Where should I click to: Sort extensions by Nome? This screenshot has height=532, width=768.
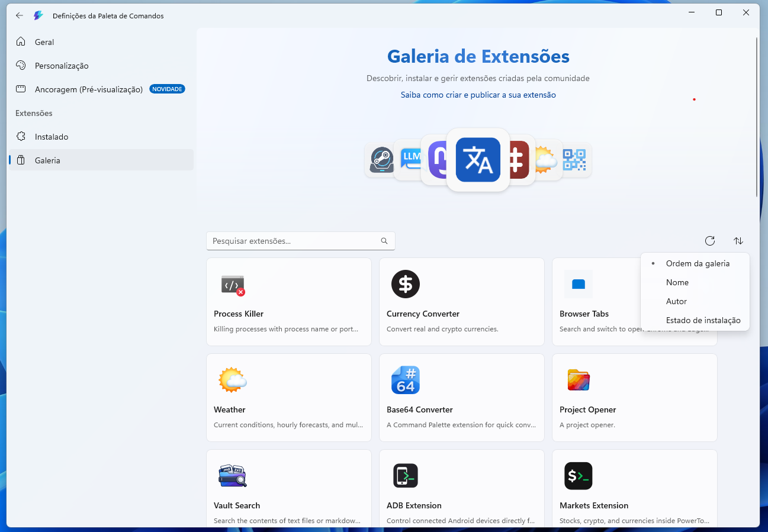[695, 282]
